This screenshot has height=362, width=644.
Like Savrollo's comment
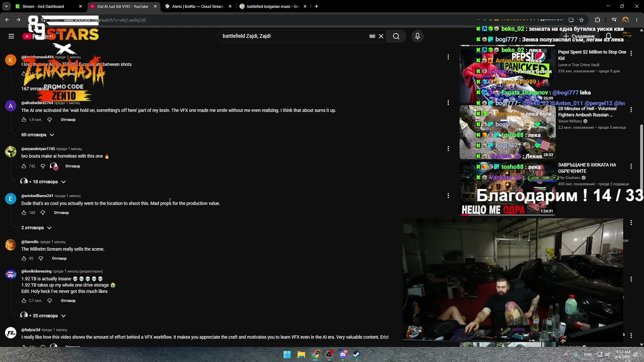pos(24,258)
